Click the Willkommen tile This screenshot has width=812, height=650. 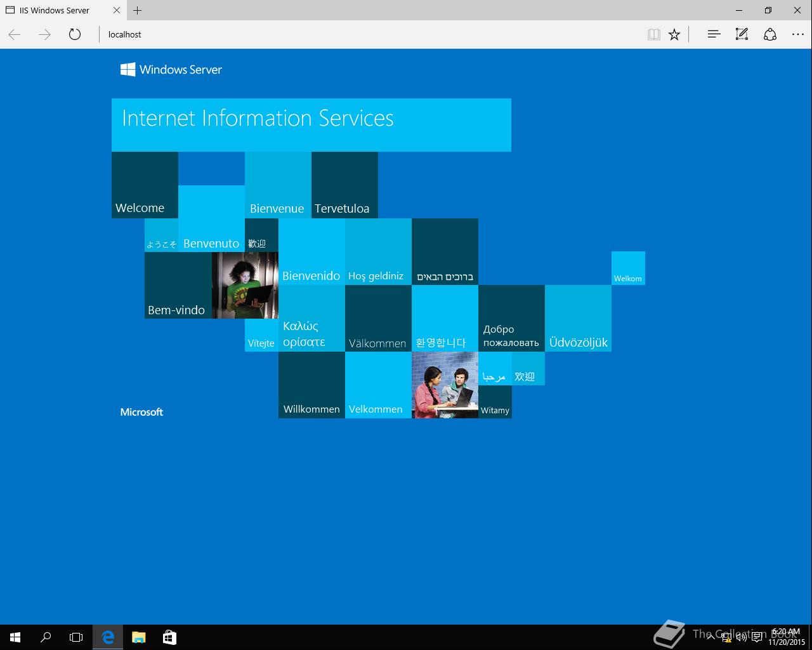311,385
